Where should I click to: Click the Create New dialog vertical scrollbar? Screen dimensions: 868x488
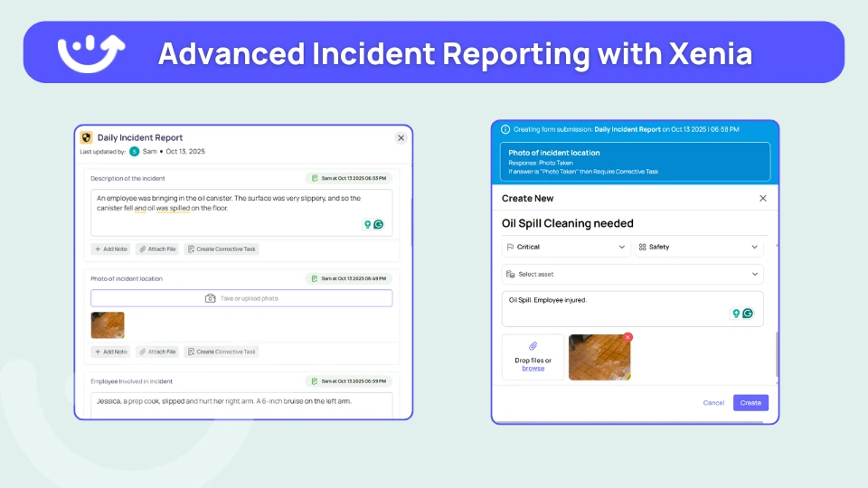click(x=777, y=354)
